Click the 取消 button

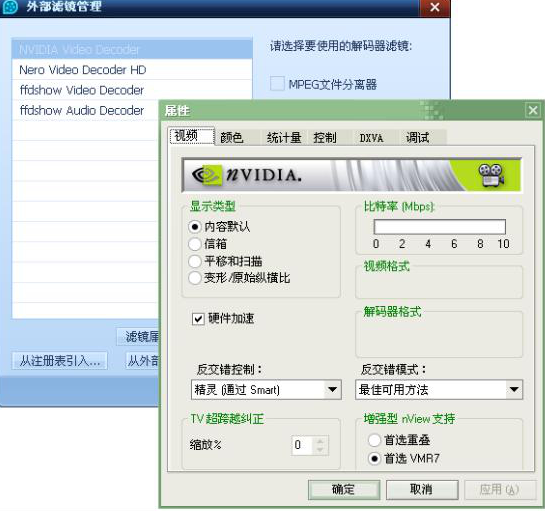pos(422,489)
